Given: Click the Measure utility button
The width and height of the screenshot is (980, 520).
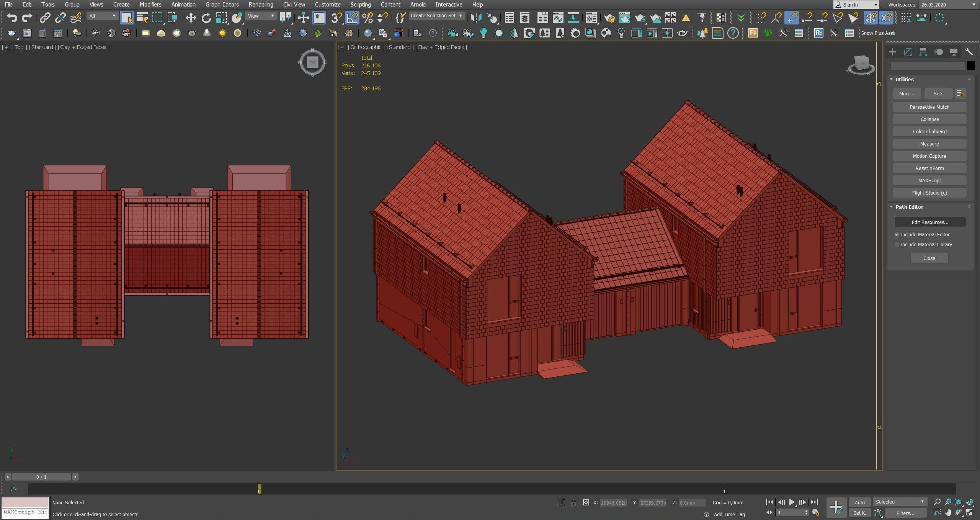Looking at the screenshot, I should pos(929,144).
